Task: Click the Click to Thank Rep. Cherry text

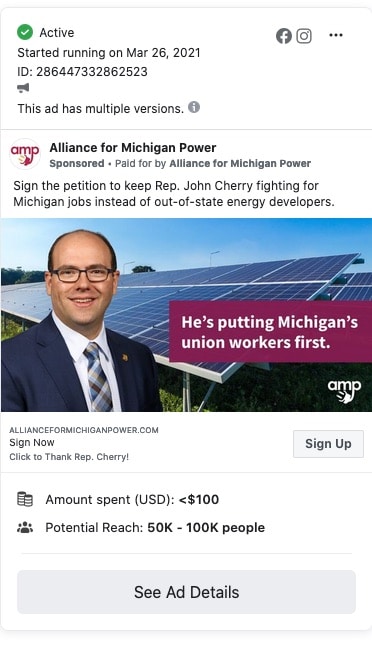Action: 69,457
